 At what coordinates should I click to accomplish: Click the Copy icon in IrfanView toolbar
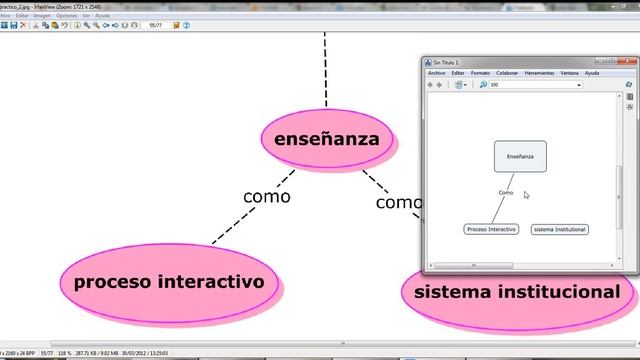coord(45,25)
